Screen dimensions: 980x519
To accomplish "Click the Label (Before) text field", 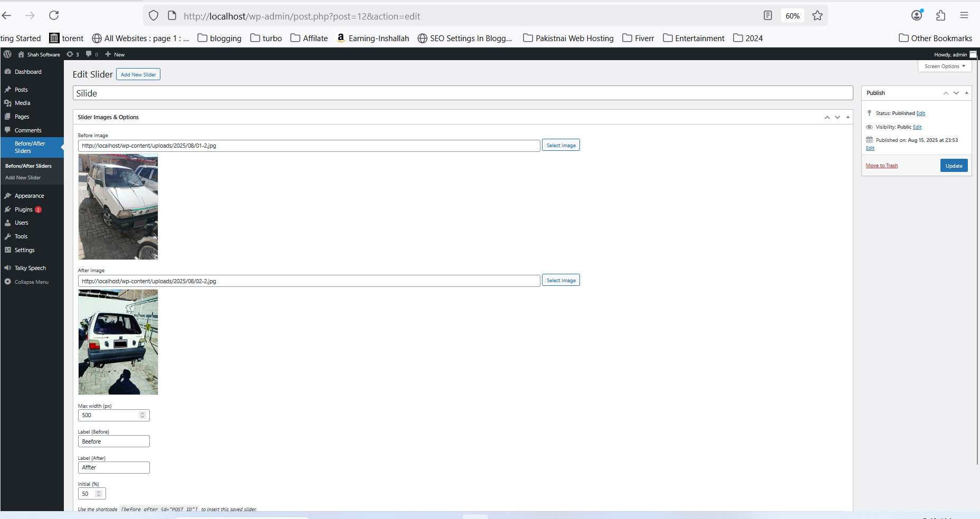I will [113, 441].
